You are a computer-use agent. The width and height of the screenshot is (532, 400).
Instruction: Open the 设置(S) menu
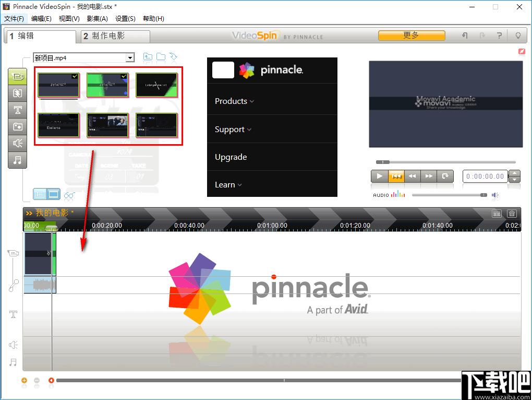click(x=125, y=19)
